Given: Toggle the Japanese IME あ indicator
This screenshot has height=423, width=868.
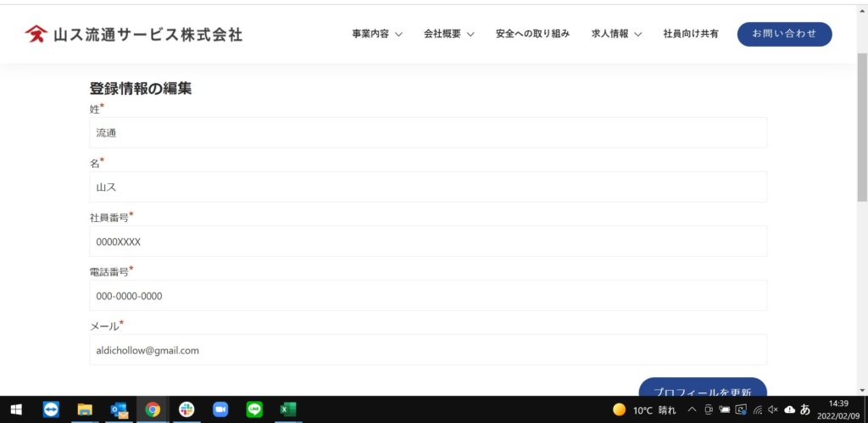Looking at the screenshot, I should coord(805,409).
